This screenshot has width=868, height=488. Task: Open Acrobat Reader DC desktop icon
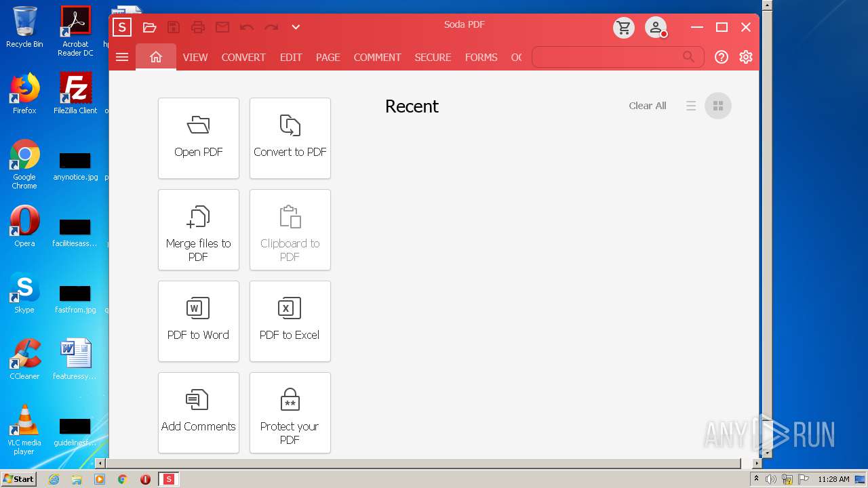pos(75,31)
